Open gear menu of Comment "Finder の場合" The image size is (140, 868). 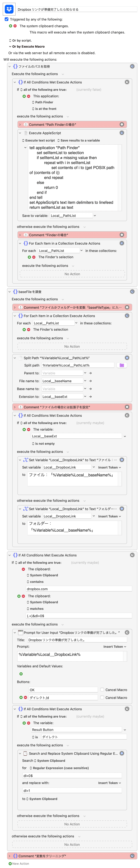pos(122,235)
